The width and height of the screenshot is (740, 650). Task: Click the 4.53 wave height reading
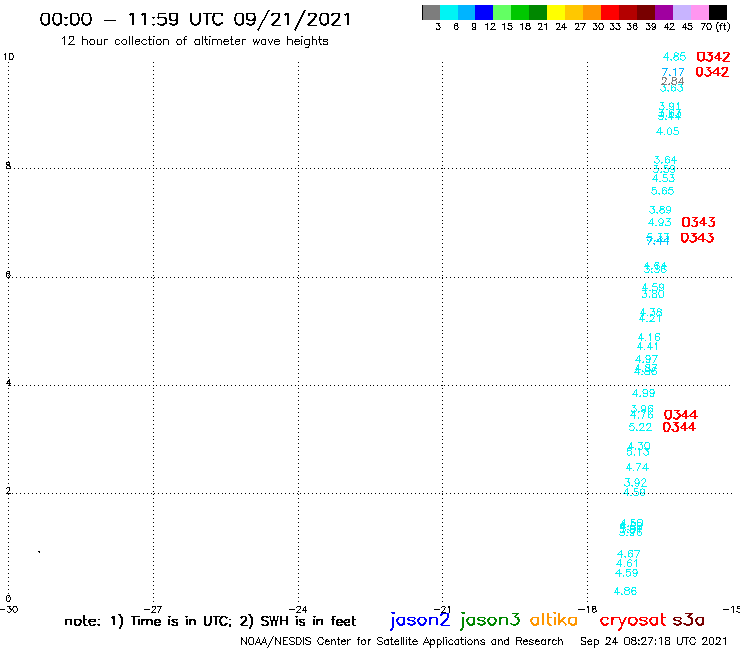[x=664, y=178]
